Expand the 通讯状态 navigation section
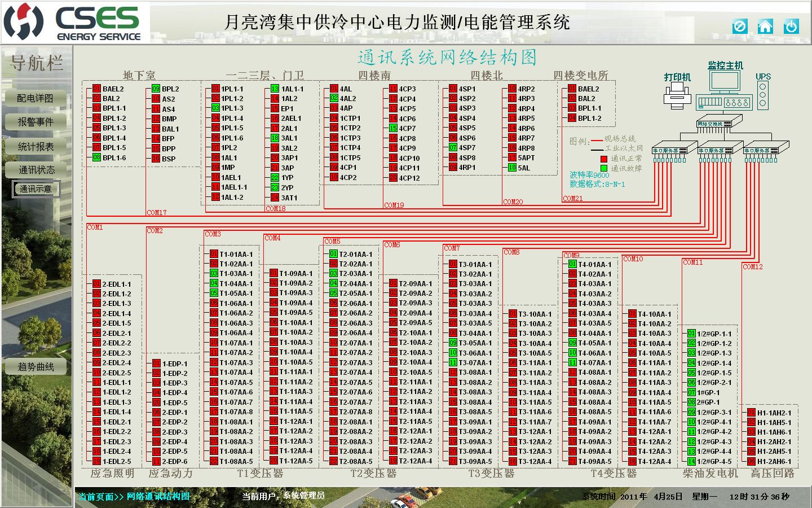 [36, 170]
